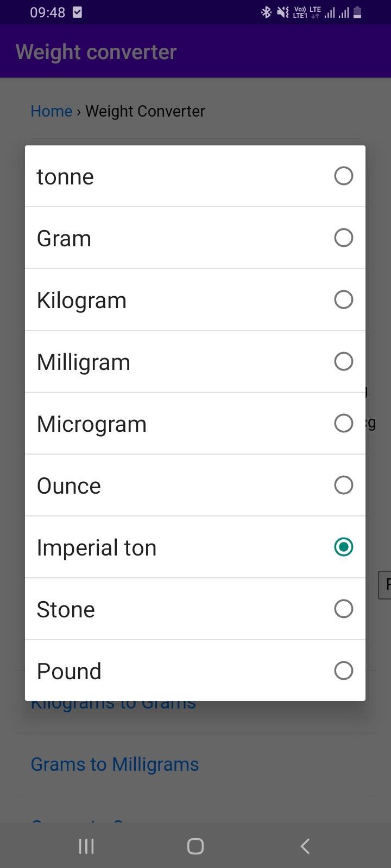Open the Home breadcrumb link

pos(52,111)
